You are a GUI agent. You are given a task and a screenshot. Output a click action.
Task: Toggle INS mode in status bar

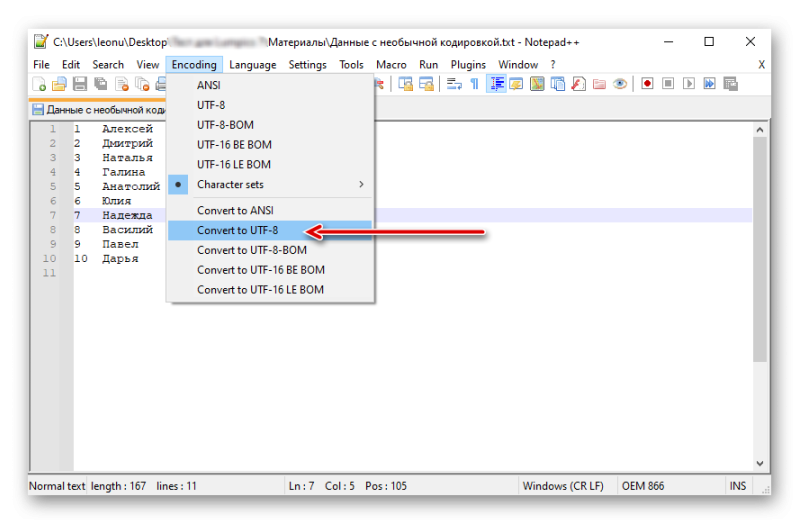[x=737, y=486]
